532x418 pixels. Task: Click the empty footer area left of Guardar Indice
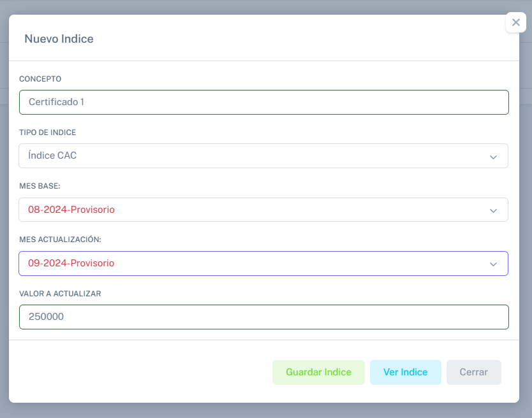pyautogui.click(x=140, y=372)
